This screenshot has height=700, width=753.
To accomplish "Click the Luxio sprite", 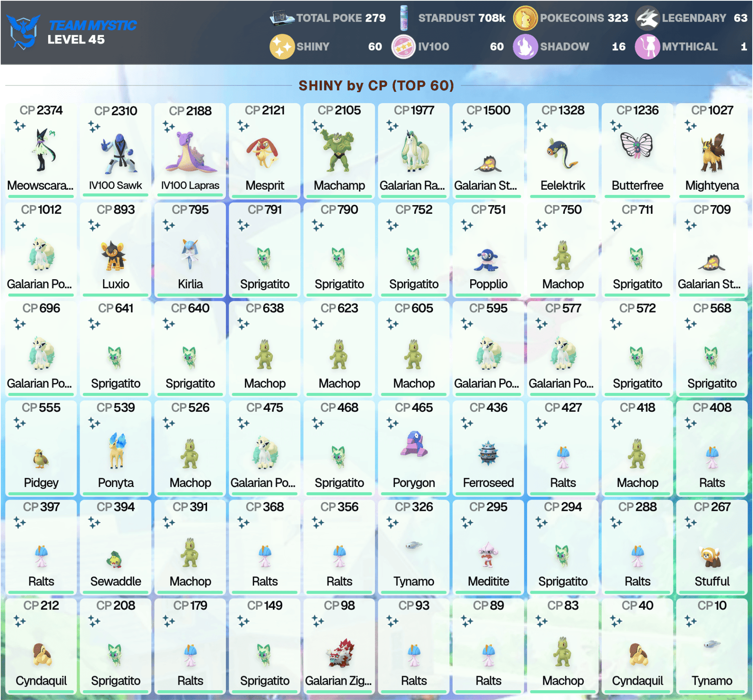I will [x=114, y=256].
